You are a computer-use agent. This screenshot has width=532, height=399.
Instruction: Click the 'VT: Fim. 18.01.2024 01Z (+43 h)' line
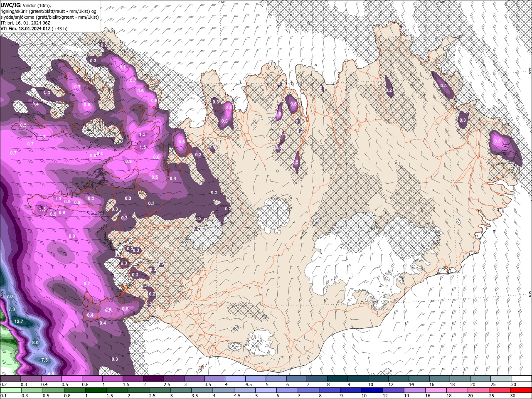pos(34,29)
